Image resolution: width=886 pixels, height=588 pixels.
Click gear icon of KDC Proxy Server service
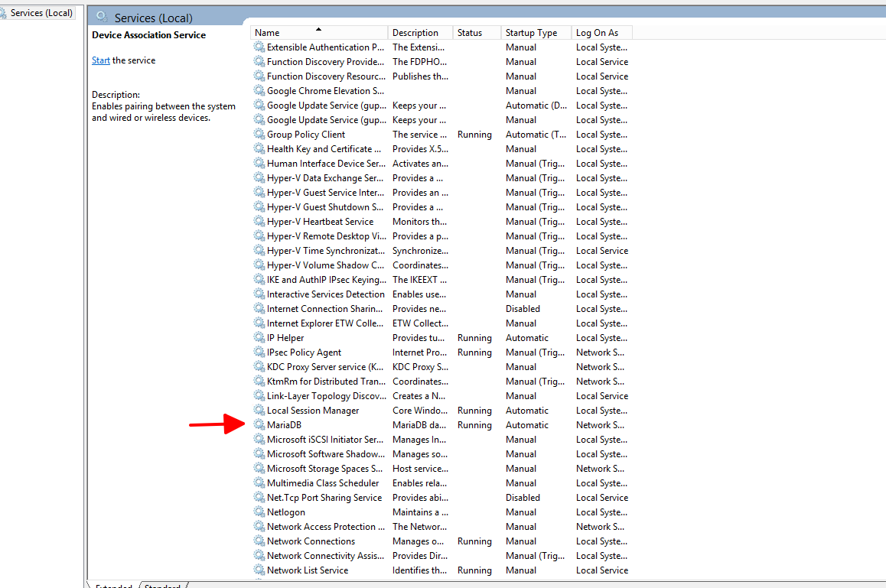[x=259, y=366]
